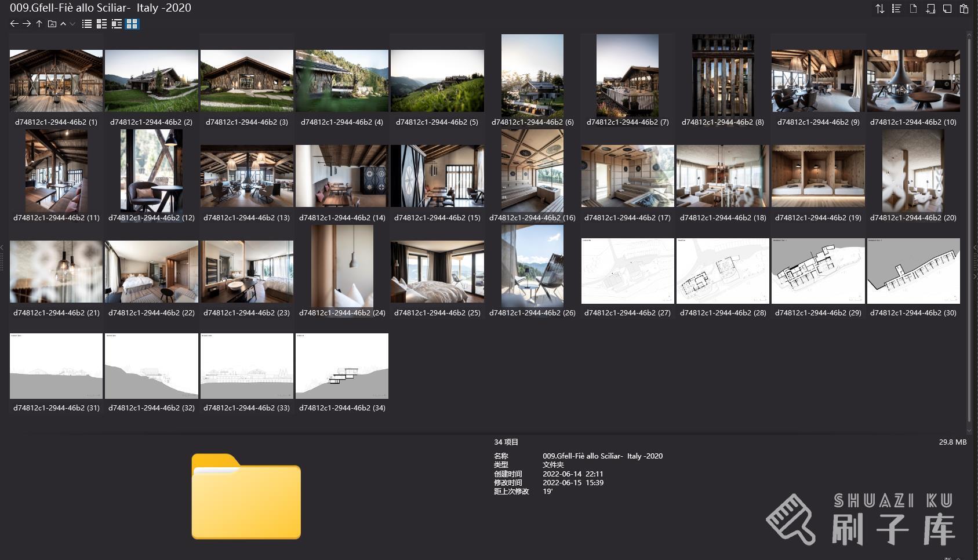The height and width of the screenshot is (560, 978).
Task: Click the back navigation arrow
Action: (14, 24)
